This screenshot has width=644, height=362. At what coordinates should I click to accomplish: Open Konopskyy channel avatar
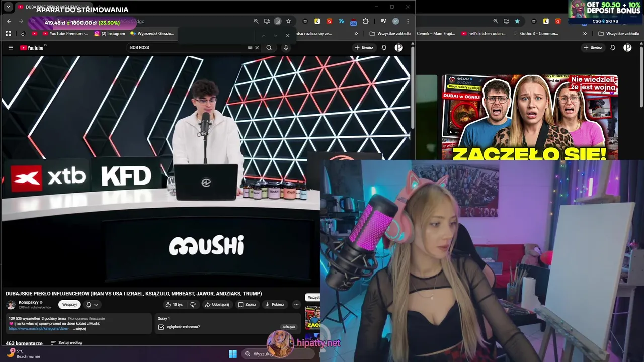(x=11, y=305)
